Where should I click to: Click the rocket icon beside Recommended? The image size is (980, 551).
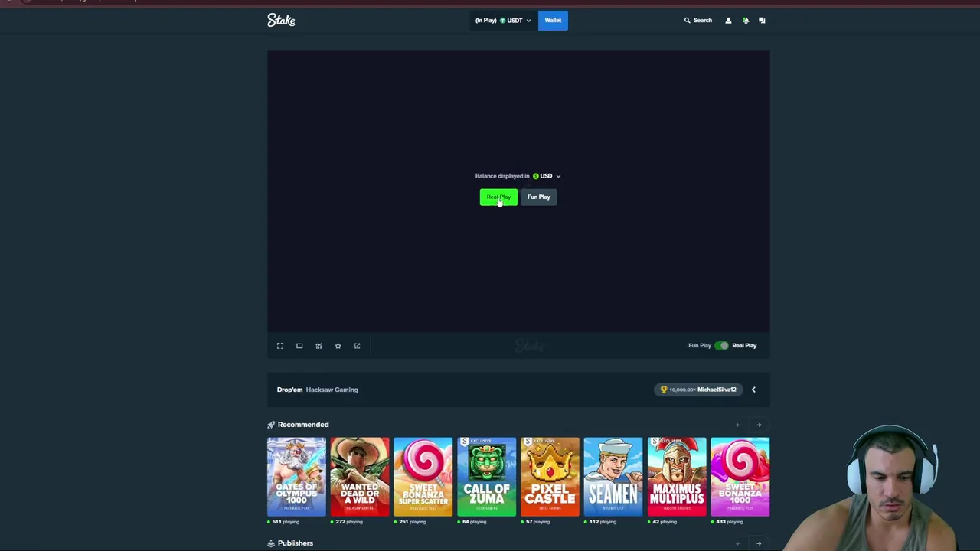(271, 425)
